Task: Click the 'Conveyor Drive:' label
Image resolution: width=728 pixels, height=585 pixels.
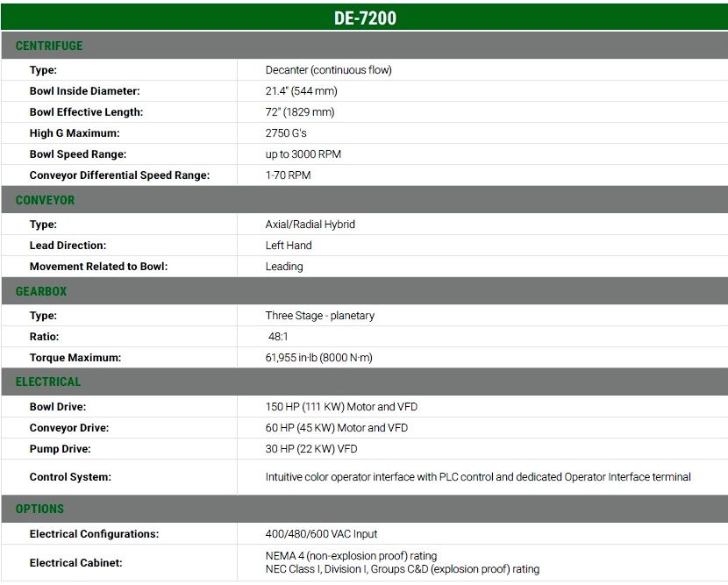Action: point(69,428)
